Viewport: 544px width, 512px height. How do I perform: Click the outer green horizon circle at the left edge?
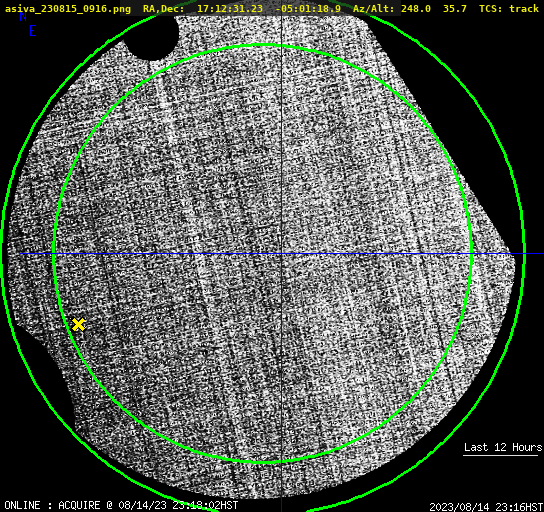pos(3,254)
